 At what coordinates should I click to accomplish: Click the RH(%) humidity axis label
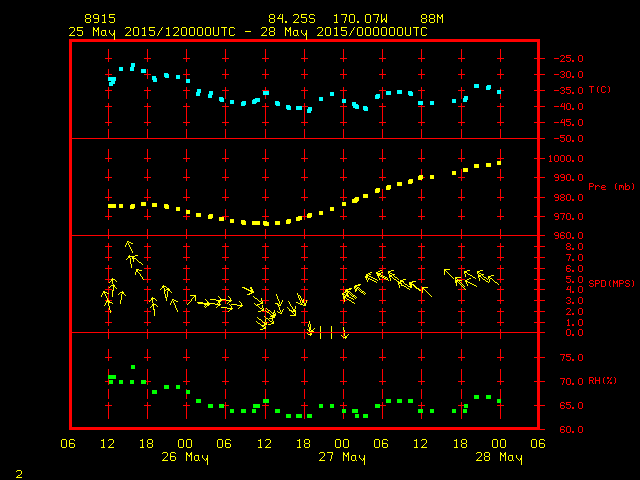coord(602,381)
